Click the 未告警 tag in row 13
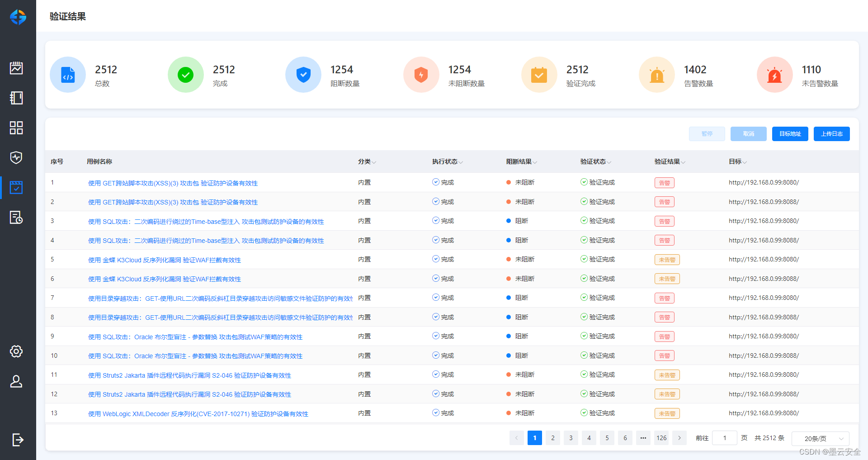The height and width of the screenshot is (460, 868). [667, 413]
